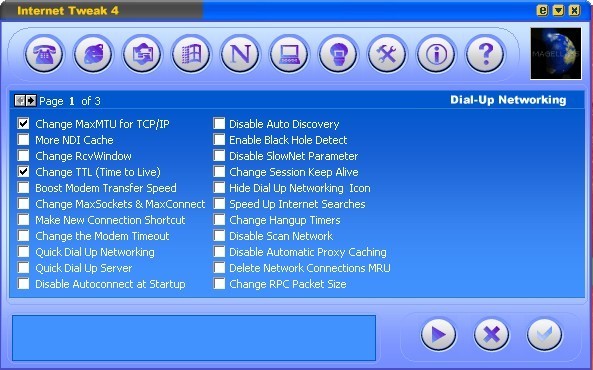Check Disable SlowNet Parameter
593x370 pixels.
click(219, 155)
